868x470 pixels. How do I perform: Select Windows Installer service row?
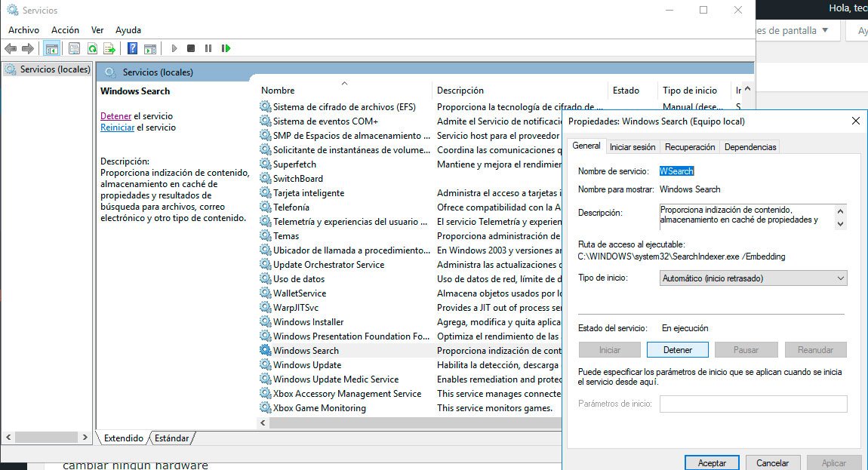click(309, 322)
